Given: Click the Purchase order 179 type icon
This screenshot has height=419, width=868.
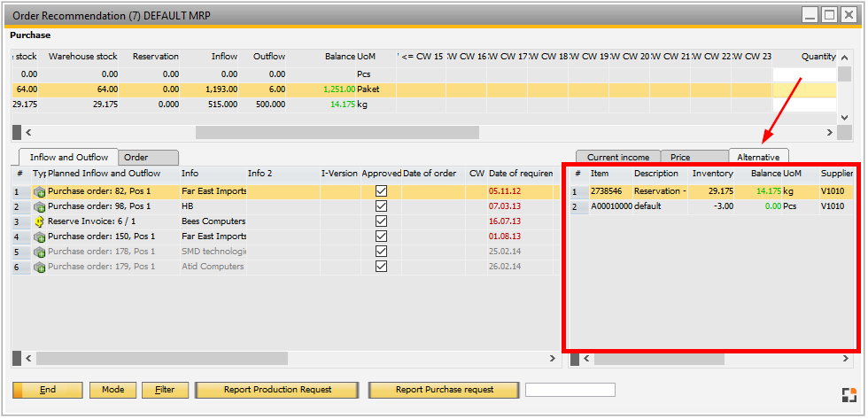Looking at the screenshot, I should [x=39, y=267].
